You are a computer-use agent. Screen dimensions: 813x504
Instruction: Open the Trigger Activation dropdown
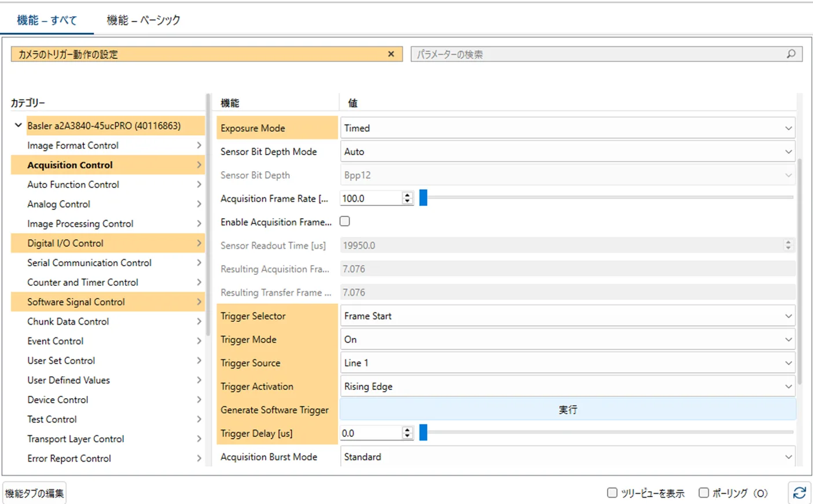[568, 387]
